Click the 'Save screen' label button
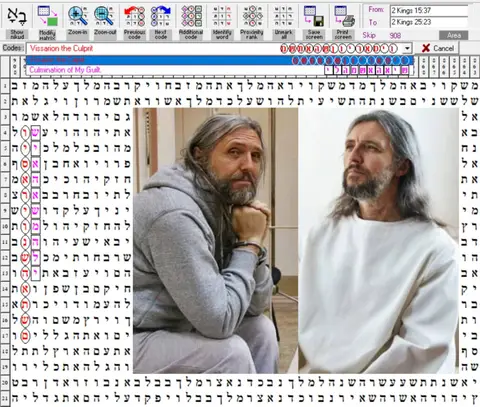The image size is (480, 407). [x=314, y=34]
